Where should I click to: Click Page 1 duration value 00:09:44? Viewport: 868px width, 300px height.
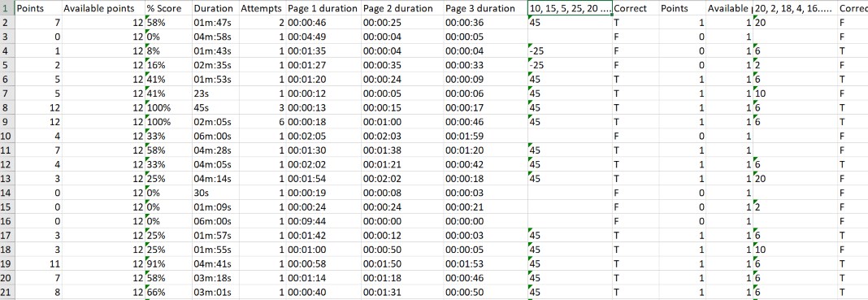coord(323,221)
